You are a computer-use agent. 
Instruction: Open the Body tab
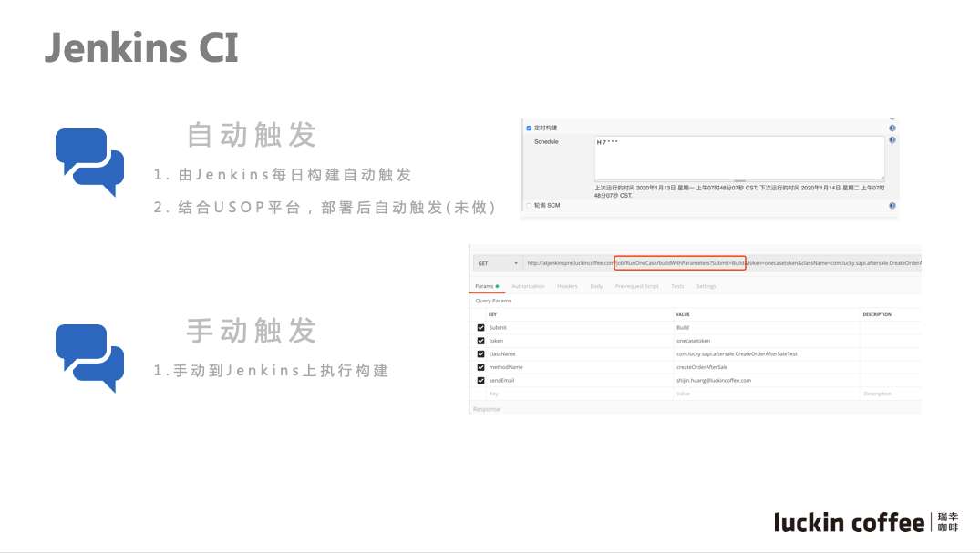pos(596,286)
